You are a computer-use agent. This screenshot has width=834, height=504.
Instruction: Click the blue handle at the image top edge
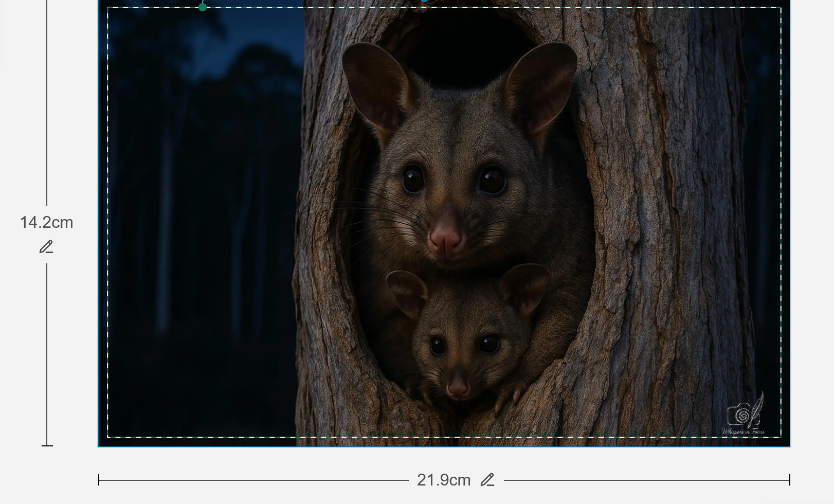424,1
